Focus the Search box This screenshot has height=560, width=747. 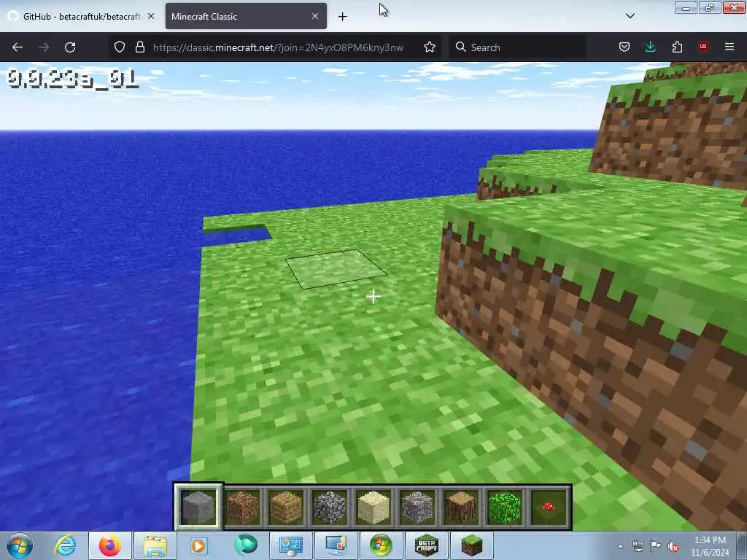[517, 47]
